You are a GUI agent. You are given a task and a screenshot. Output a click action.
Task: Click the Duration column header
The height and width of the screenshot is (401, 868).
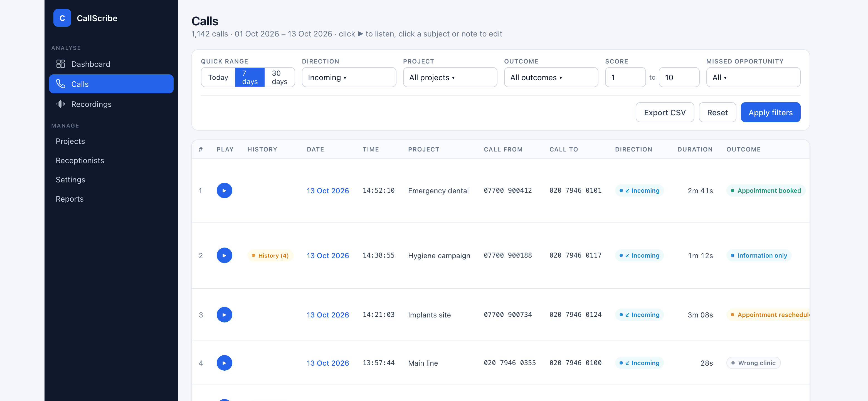tap(695, 150)
